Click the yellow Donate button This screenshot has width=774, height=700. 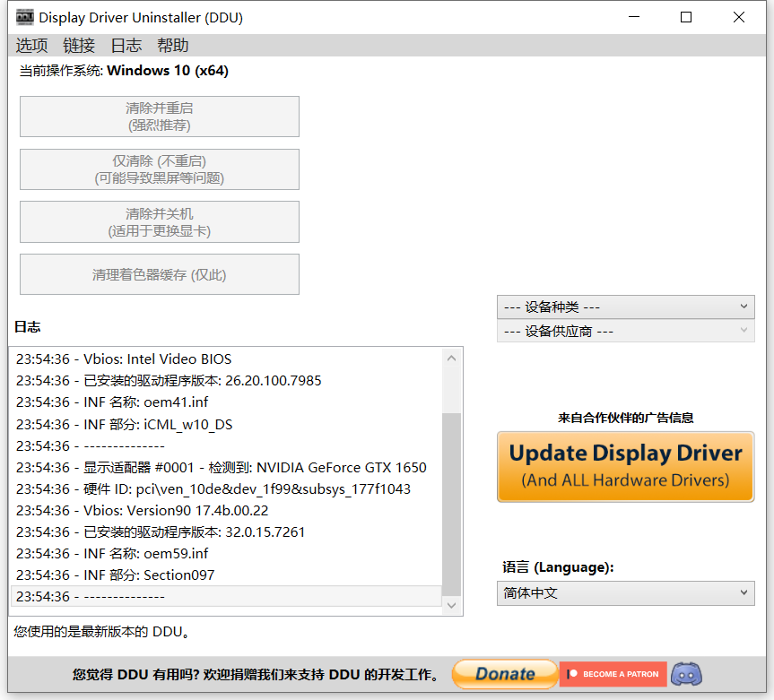tap(504, 674)
